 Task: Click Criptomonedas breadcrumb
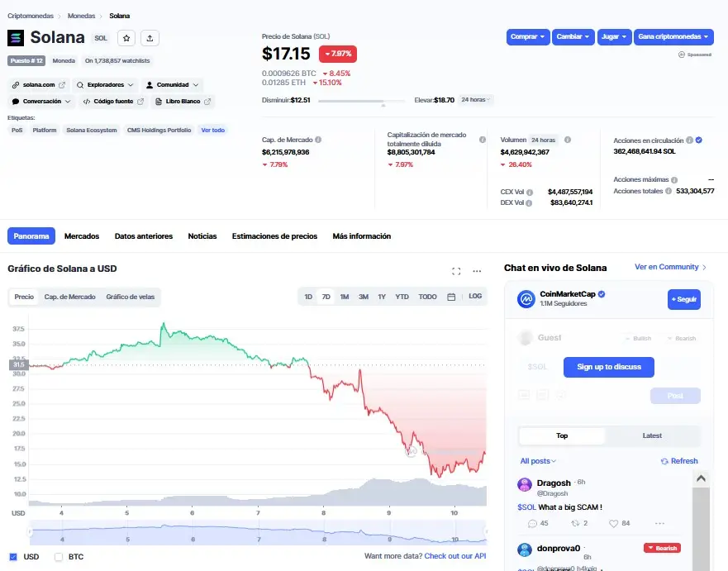(31, 16)
